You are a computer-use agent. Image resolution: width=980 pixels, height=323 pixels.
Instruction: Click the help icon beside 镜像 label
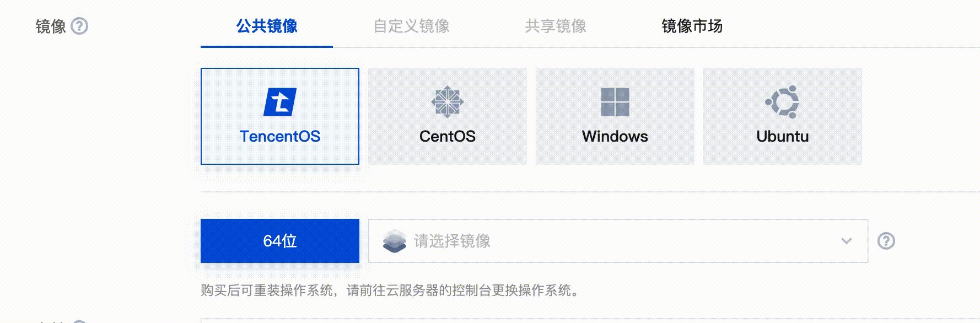[79, 26]
